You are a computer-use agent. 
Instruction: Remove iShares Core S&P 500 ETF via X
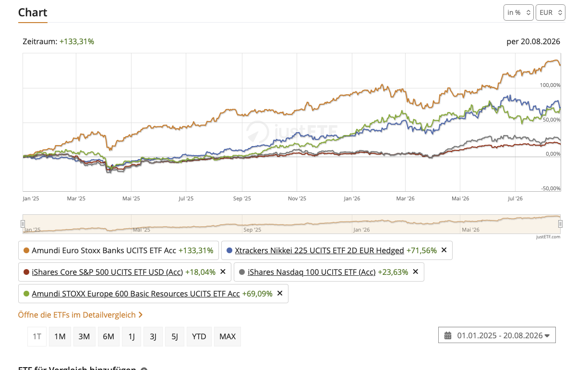[223, 271]
